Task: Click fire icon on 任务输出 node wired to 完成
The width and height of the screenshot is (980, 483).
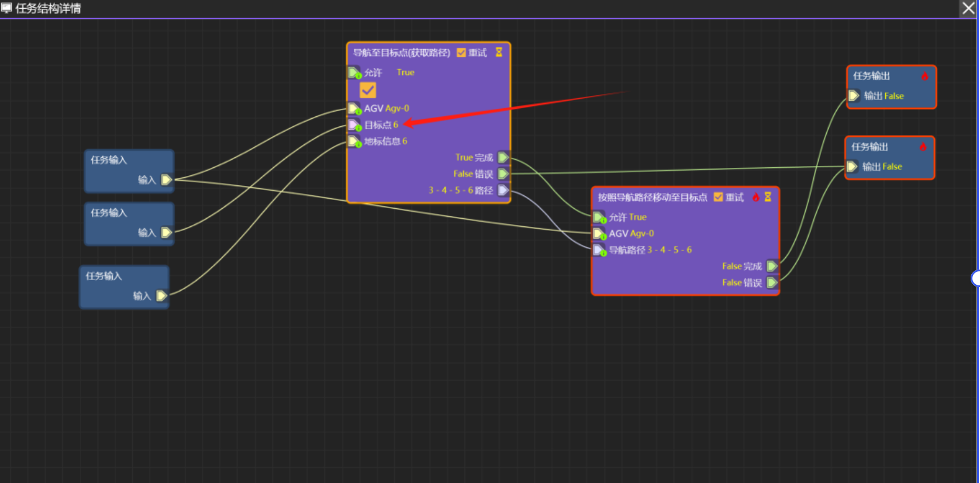Action: tap(924, 76)
